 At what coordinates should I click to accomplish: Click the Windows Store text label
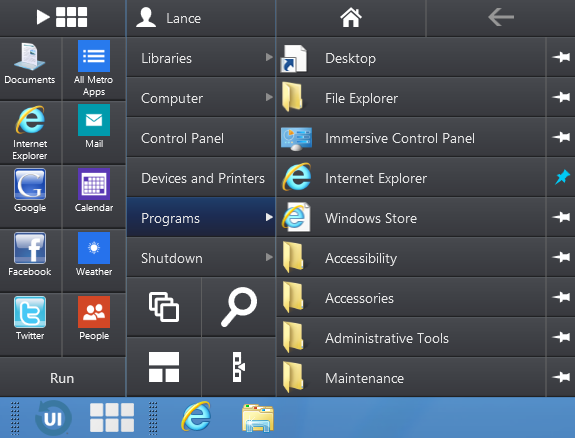371,218
